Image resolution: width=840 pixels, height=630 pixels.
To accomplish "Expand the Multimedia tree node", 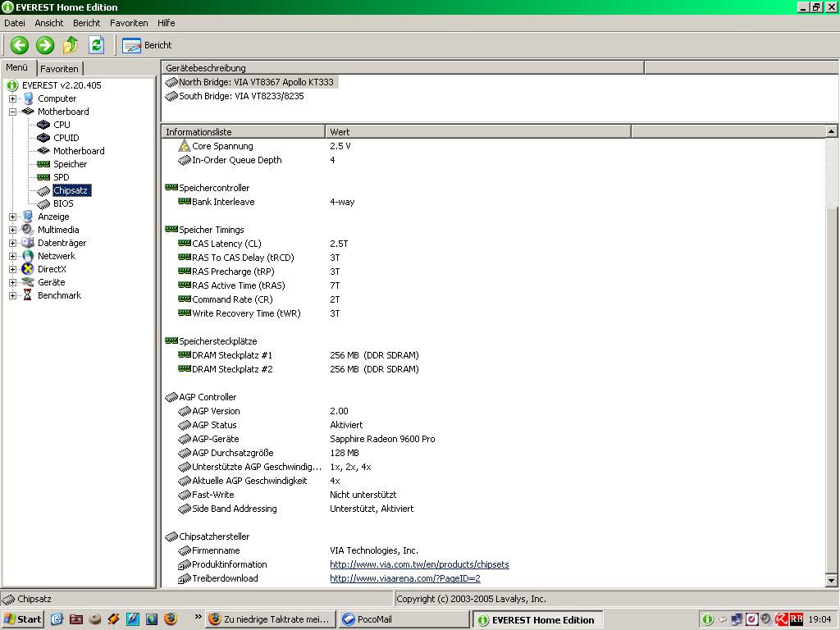I will tap(13, 230).
